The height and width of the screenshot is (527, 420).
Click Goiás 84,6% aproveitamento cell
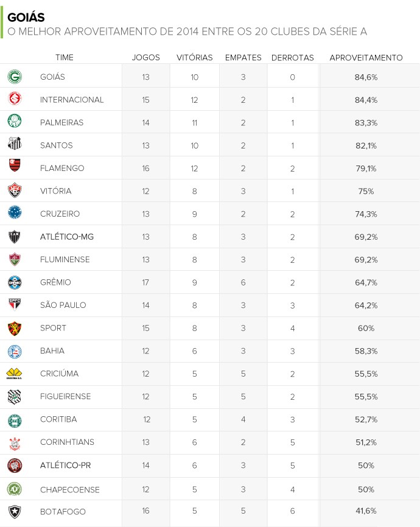(366, 77)
